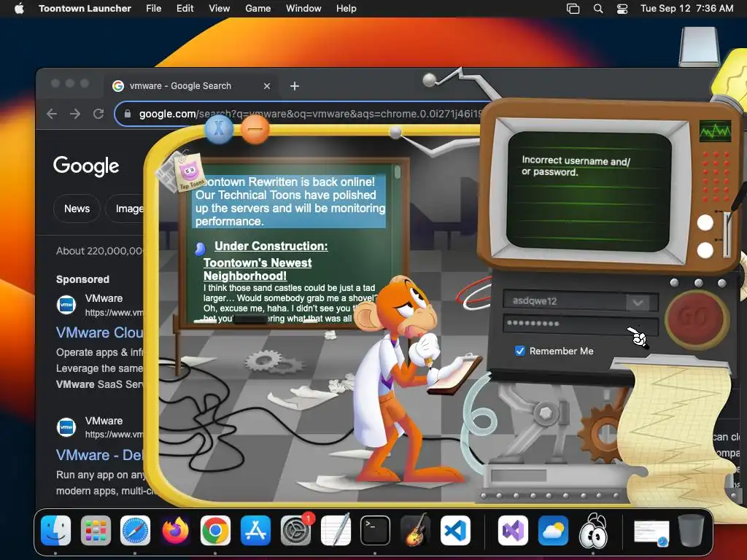Open the File menu

point(153,8)
